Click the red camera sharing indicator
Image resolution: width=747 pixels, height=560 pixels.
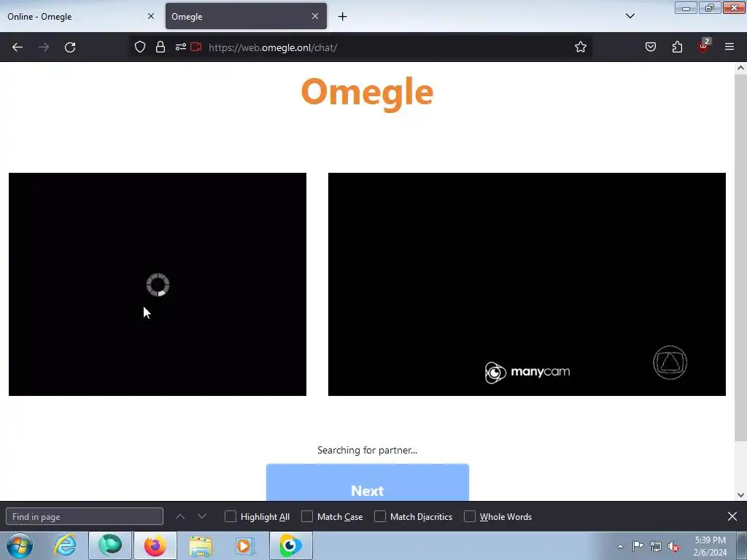pos(196,47)
